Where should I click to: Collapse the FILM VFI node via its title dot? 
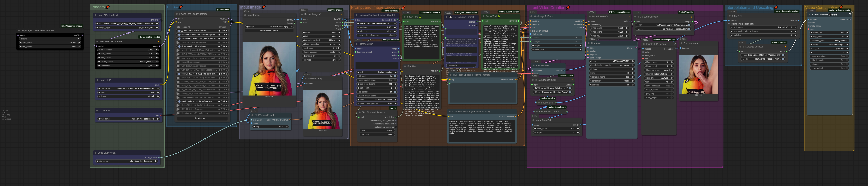point(729,16)
